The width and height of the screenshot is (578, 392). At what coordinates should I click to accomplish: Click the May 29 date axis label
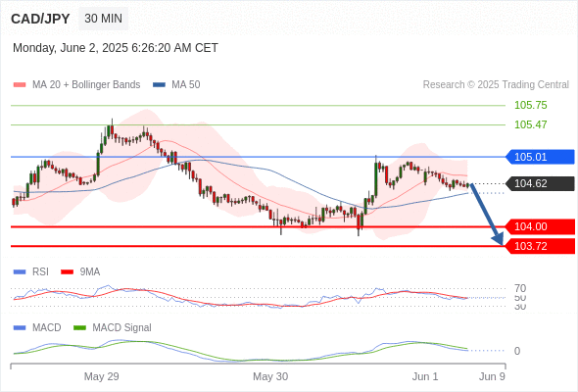click(101, 376)
